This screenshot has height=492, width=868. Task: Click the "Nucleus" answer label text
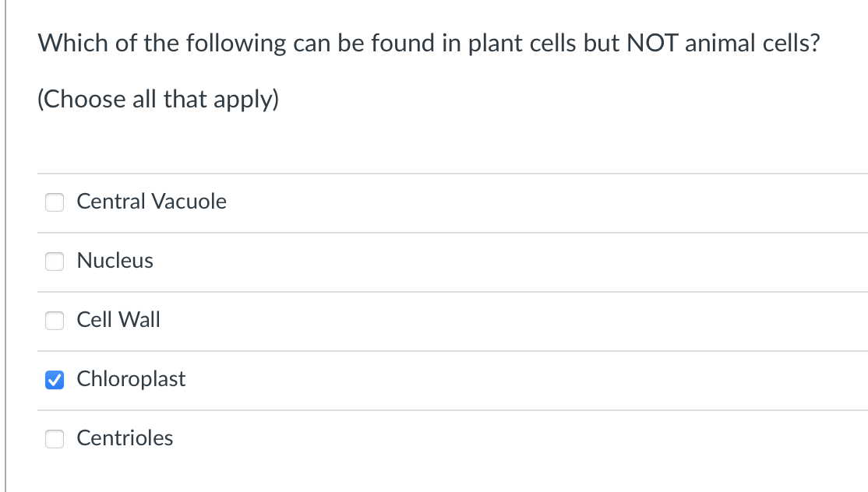[x=115, y=261]
